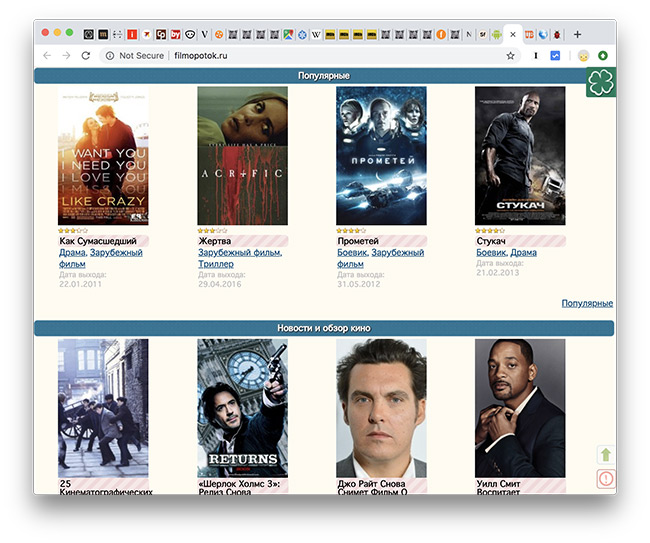The image size is (650, 543).
Task: Click the red exclamation report icon
Action: click(606, 479)
